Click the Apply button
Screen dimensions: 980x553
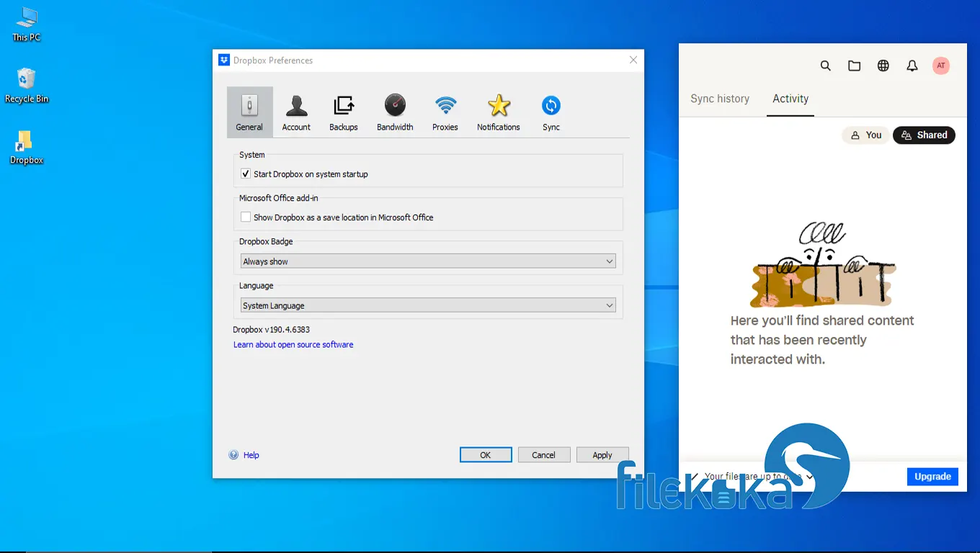(602, 455)
